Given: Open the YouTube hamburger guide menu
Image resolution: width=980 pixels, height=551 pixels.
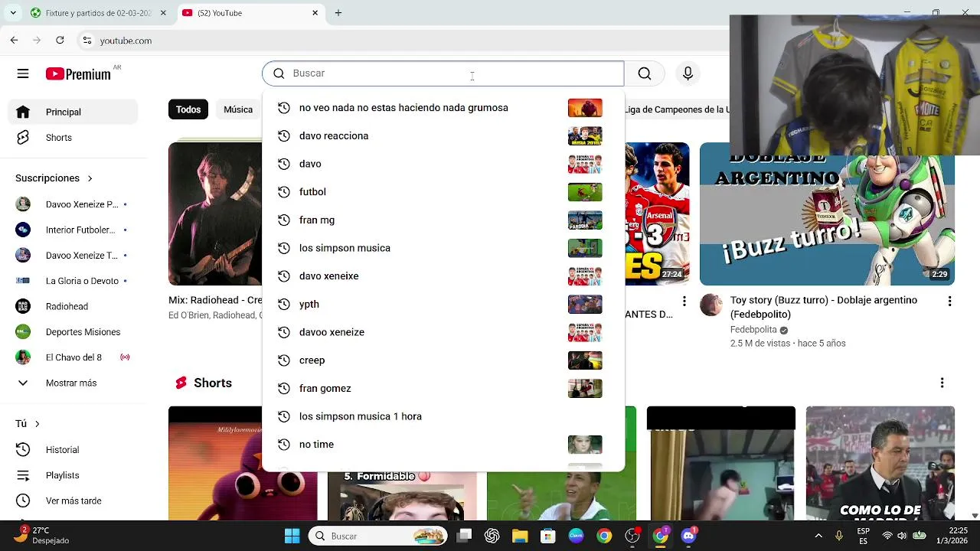Looking at the screenshot, I should click(23, 73).
